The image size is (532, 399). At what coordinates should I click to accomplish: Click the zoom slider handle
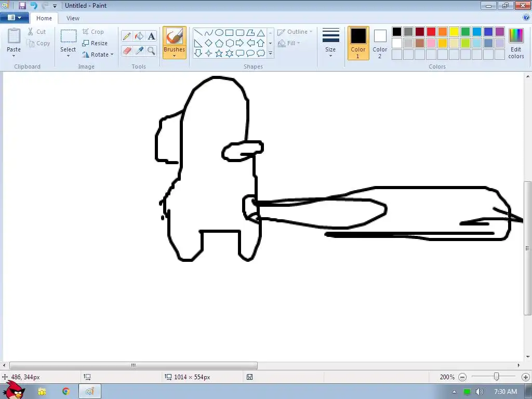click(x=496, y=377)
